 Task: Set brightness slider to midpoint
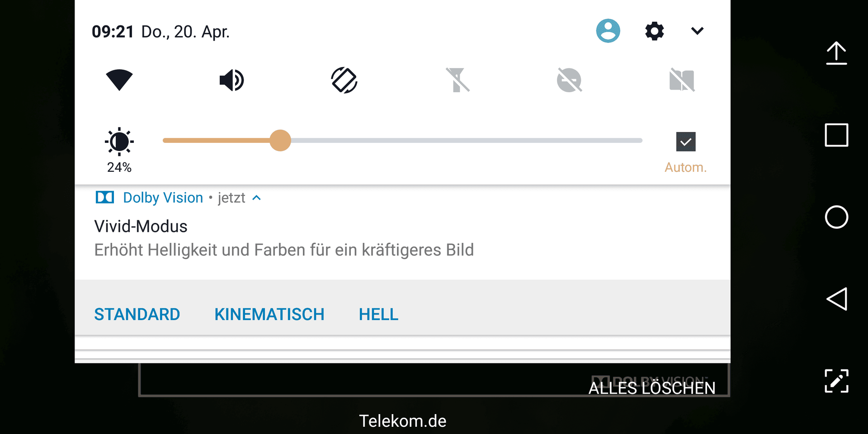402,141
